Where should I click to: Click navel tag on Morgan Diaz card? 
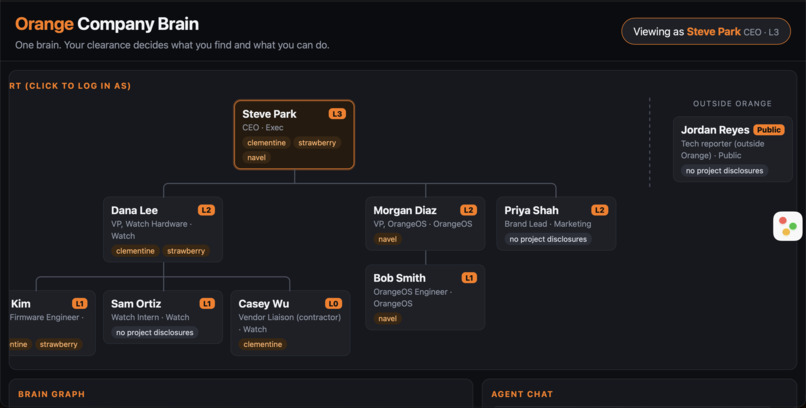pyautogui.click(x=388, y=239)
